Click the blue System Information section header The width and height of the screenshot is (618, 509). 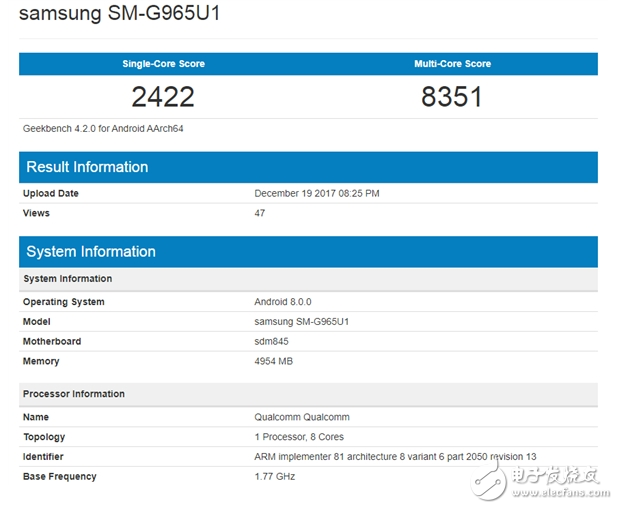pos(91,252)
